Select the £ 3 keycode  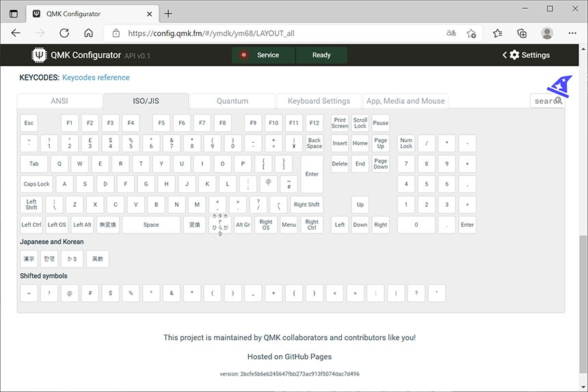90,143
